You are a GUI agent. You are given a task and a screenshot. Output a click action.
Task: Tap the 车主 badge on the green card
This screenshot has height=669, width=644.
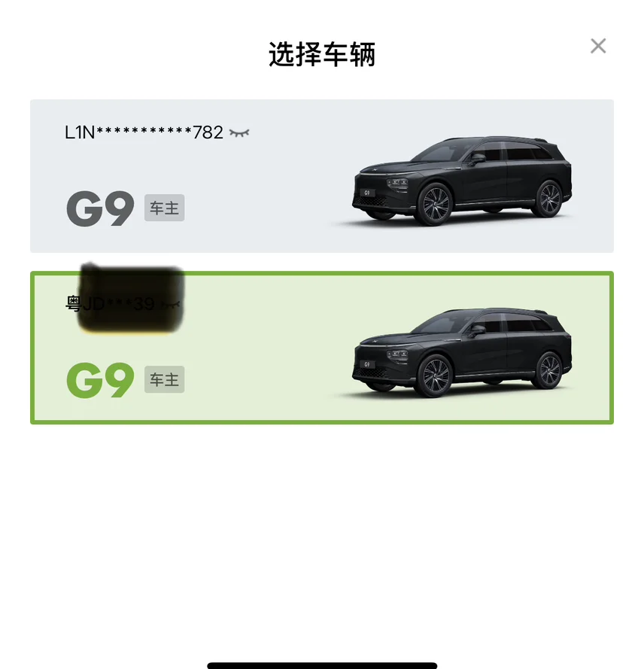click(x=164, y=379)
